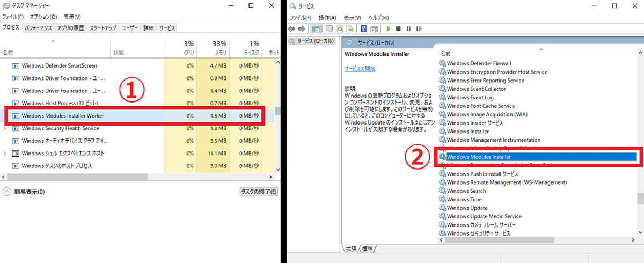Pause the service with the pause icon

[x=408, y=28]
